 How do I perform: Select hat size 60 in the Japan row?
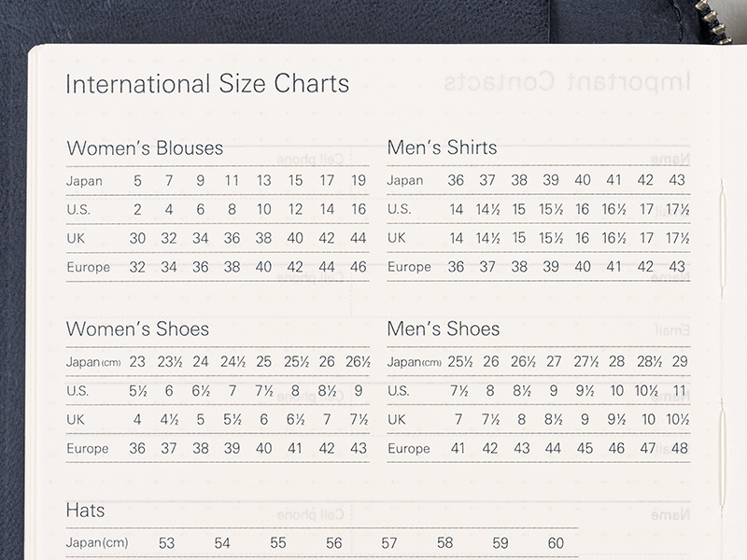(557, 543)
